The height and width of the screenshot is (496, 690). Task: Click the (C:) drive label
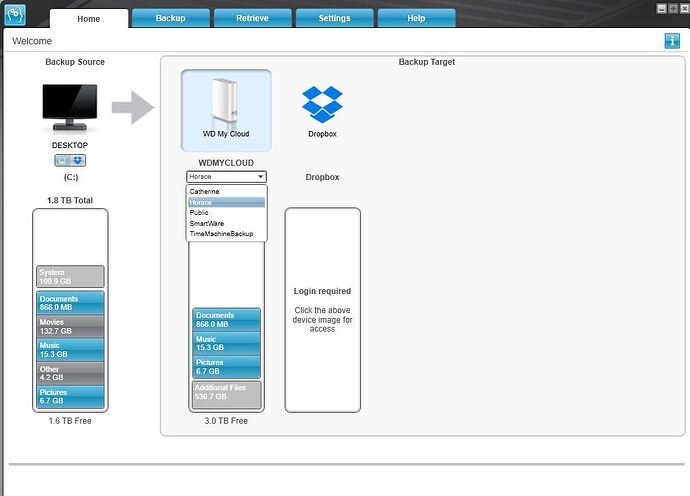click(x=71, y=177)
